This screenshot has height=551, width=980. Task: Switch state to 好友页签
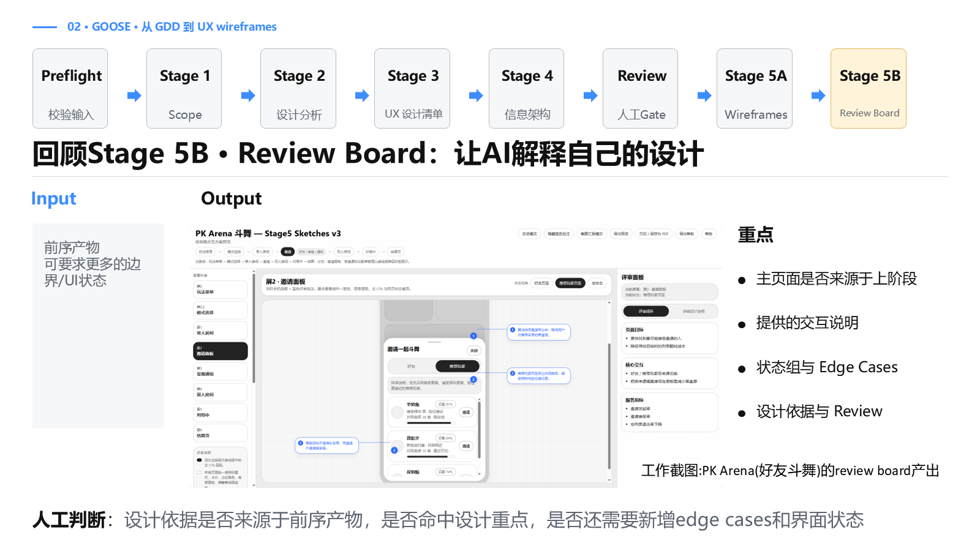(541, 283)
